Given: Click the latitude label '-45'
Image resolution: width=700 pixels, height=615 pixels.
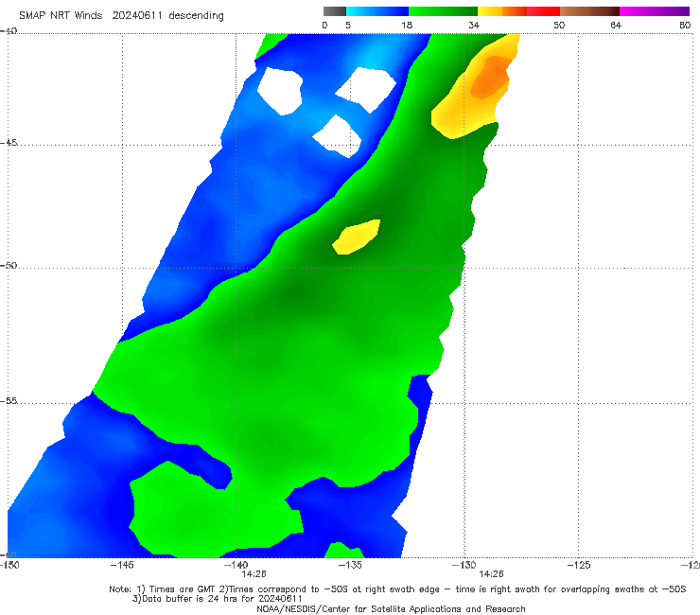Looking at the screenshot, I should pos(9,143).
